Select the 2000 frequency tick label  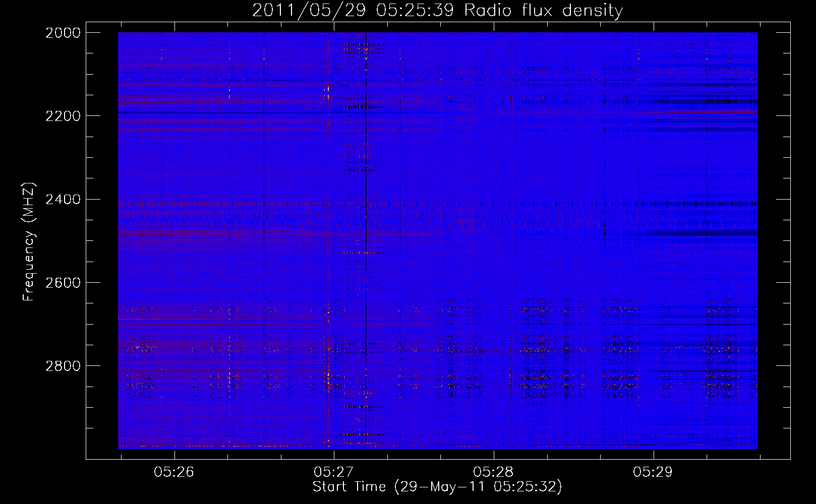[63, 33]
